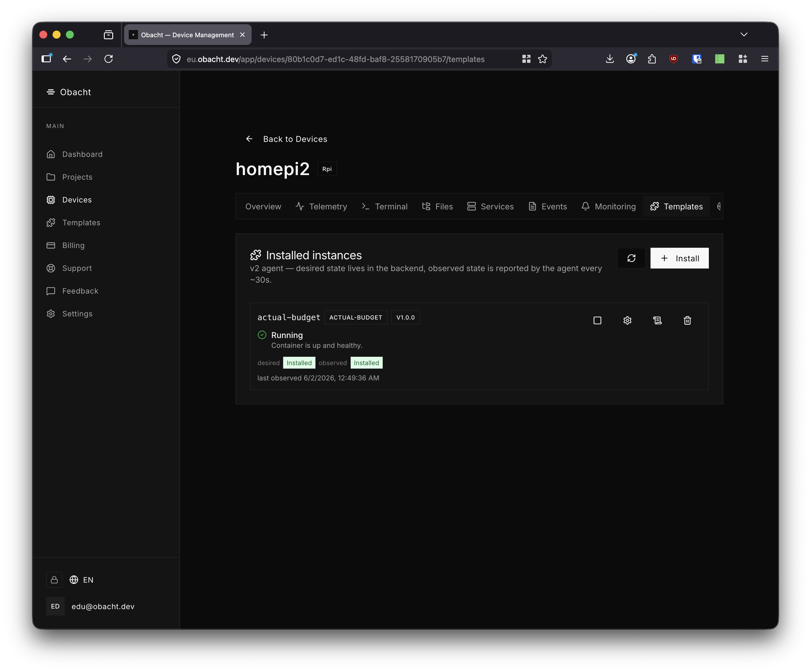Viewport: 811px width, 672px height.
Task: Reload the page
Action: pos(109,59)
